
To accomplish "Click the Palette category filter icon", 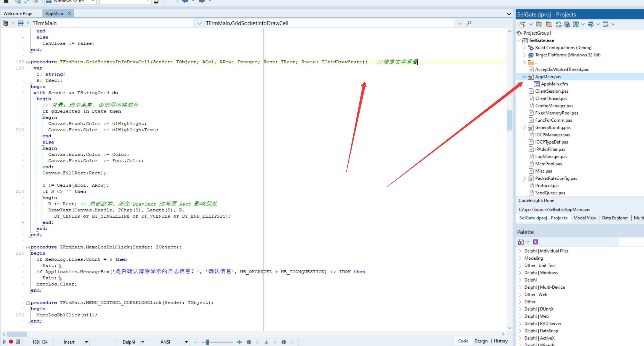I will (521, 242).
